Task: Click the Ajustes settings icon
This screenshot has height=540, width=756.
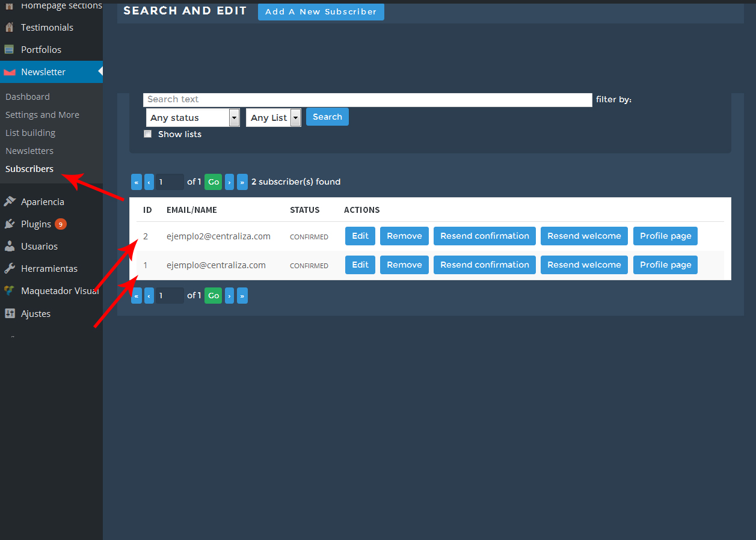Action: click(x=9, y=314)
